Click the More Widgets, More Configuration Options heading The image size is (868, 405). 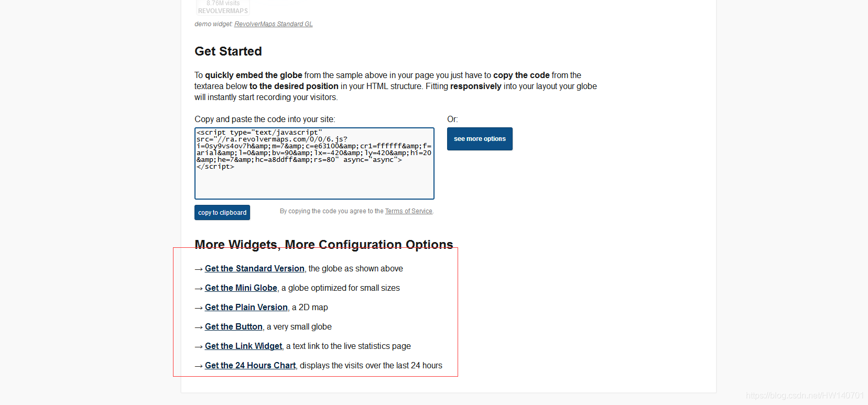(324, 245)
